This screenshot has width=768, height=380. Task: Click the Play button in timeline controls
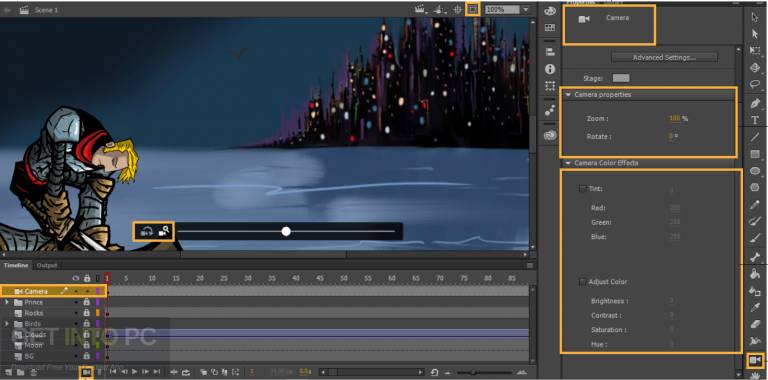tap(135, 372)
